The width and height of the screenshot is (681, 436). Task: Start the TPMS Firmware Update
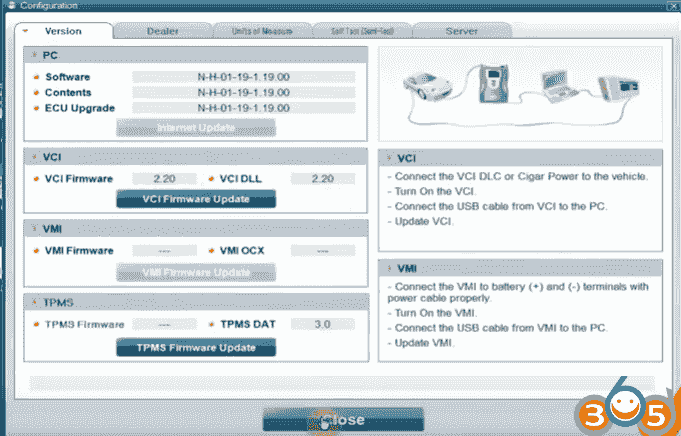click(x=196, y=347)
